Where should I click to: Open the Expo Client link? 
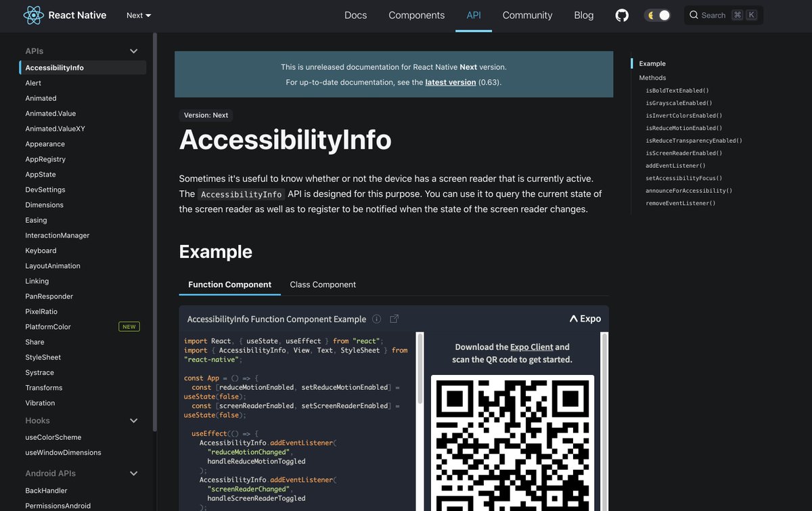532,347
